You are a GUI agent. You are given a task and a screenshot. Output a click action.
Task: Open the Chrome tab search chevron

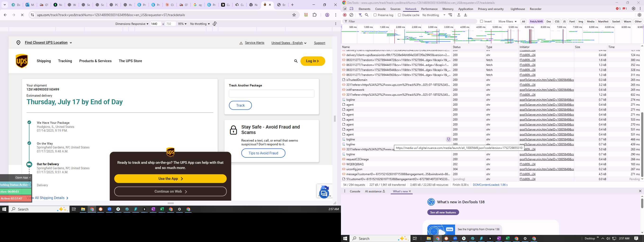5,5
